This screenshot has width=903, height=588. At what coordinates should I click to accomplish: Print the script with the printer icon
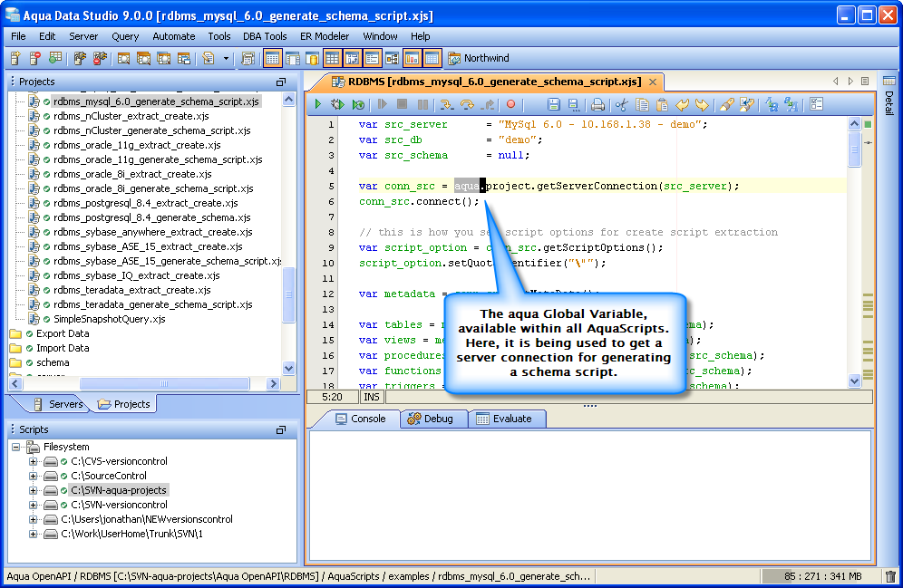[x=598, y=105]
